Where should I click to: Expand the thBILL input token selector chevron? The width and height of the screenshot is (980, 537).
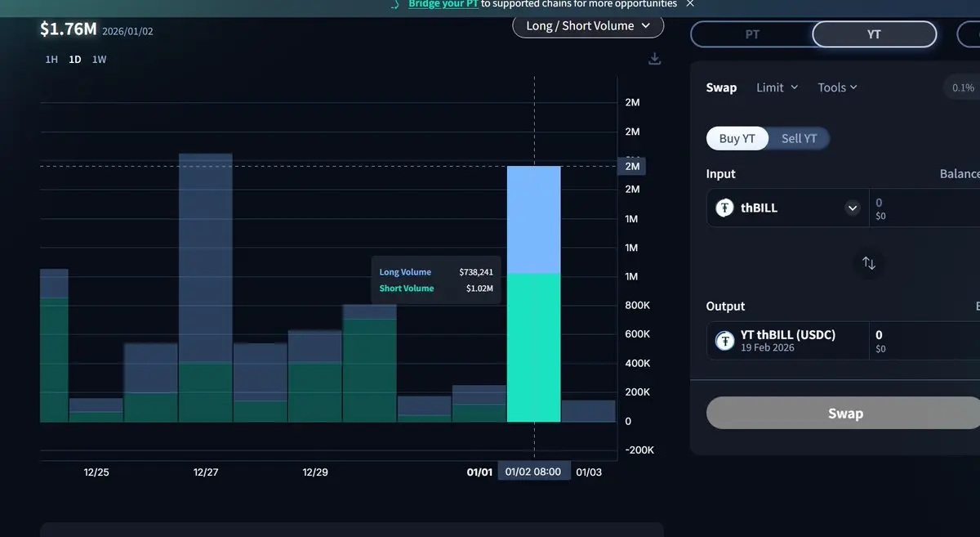coord(853,208)
